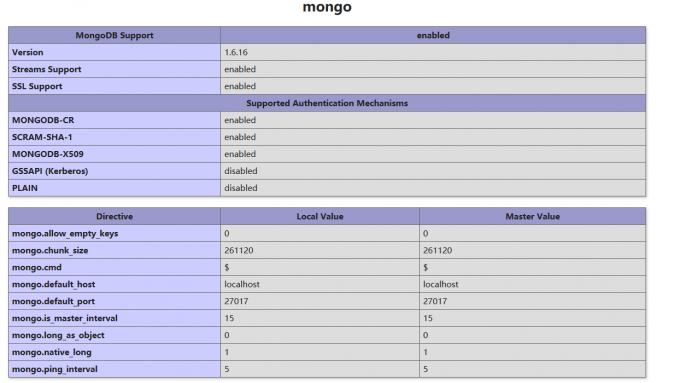Viewport: 680px width, 383px height.
Task: Click local '$' value of mongo.cmd
Action: tap(227, 267)
